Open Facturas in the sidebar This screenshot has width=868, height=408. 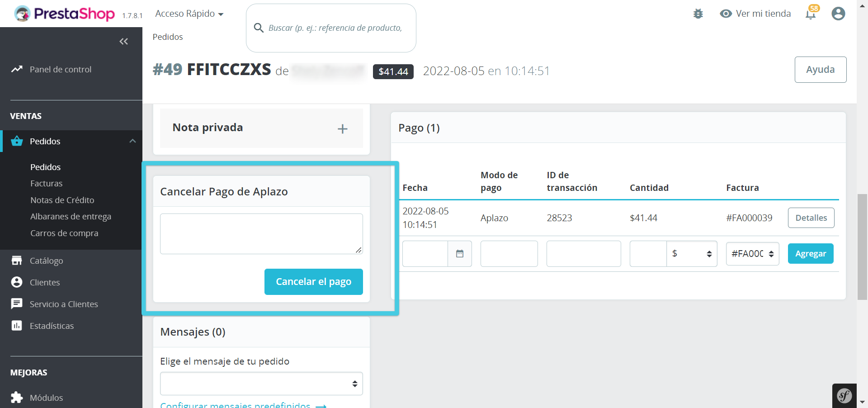pyautogui.click(x=46, y=183)
